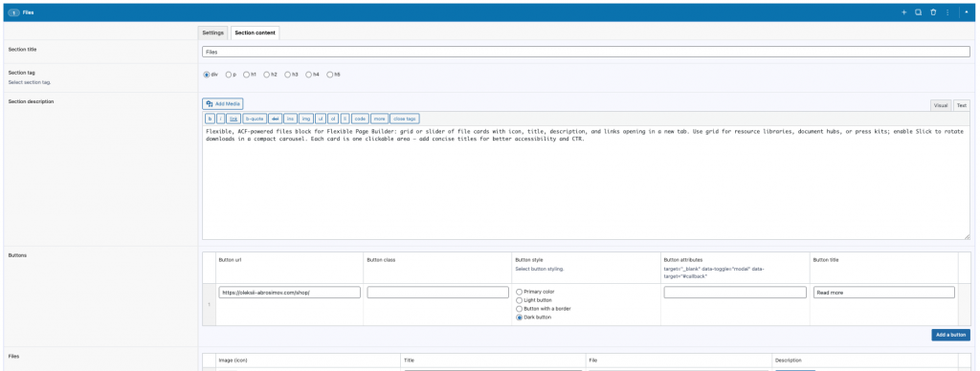Select the div section tag
The height and width of the screenshot is (371, 980).
(207, 75)
